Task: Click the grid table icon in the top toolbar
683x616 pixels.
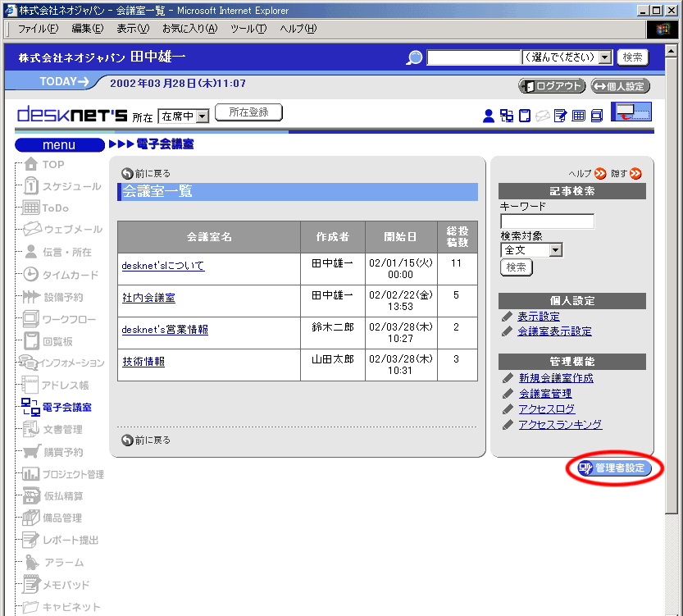Action: click(579, 116)
